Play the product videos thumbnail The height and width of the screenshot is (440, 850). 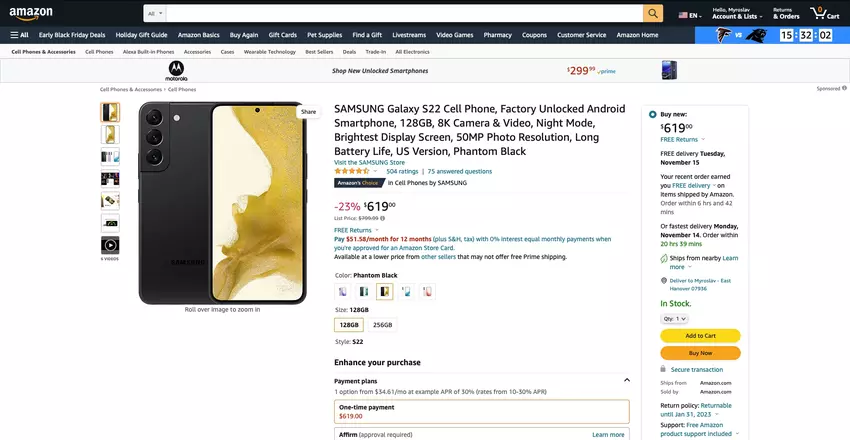click(110, 245)
